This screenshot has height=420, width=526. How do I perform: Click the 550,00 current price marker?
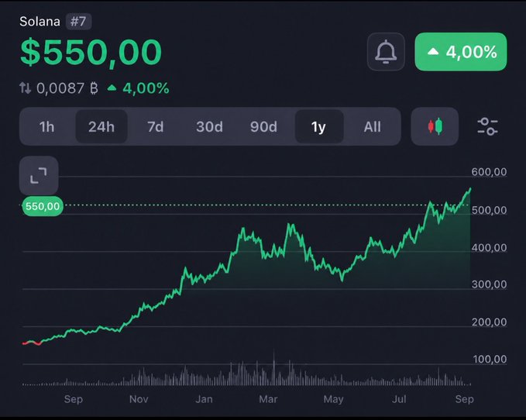43,206
